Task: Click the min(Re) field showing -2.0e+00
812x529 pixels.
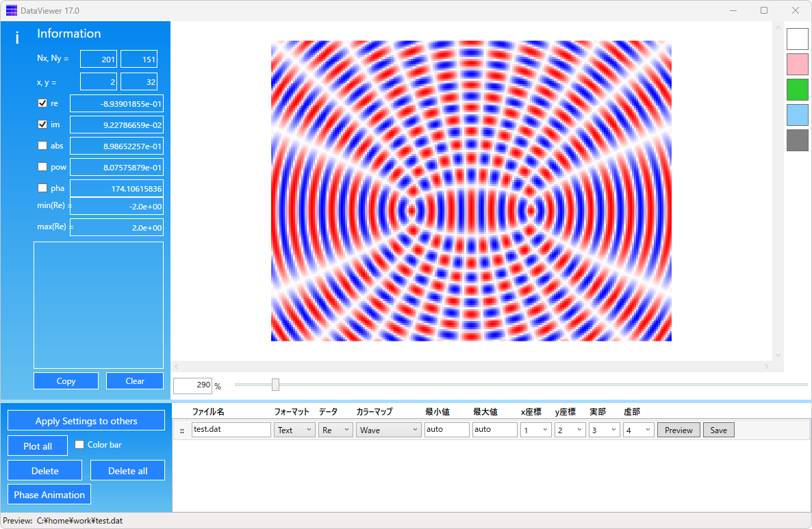Action: (x=116, y=206)
